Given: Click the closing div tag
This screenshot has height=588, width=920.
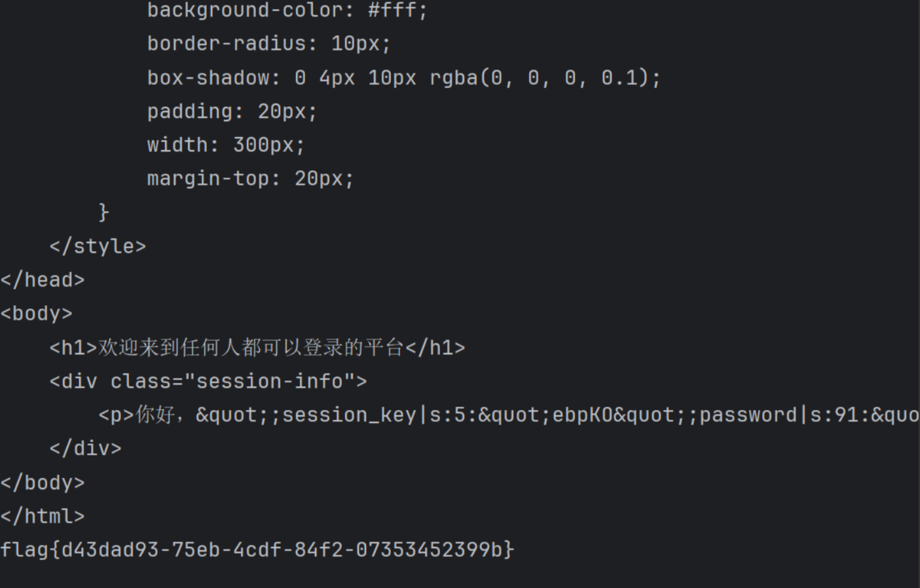Looking at the screenshot, I should (x=86, y=449).
